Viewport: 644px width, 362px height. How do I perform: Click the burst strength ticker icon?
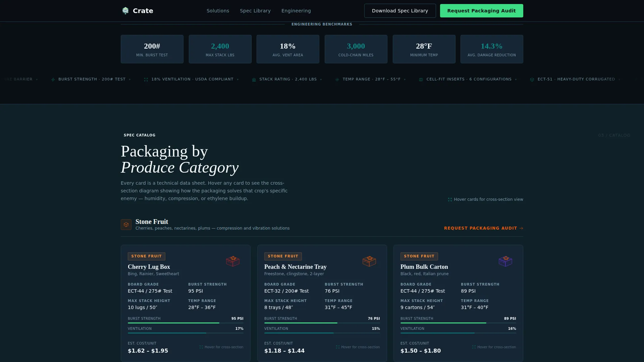(53, 79)
